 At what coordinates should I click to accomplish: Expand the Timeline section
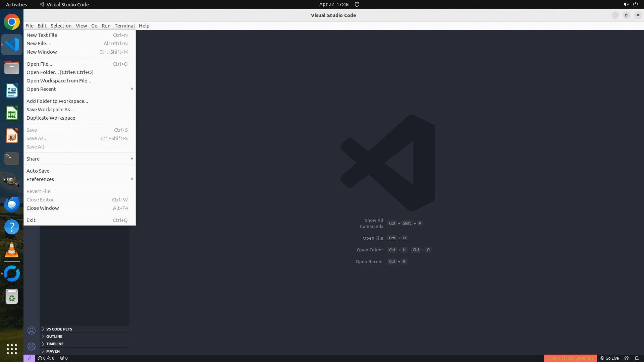[x=55, y=344]
